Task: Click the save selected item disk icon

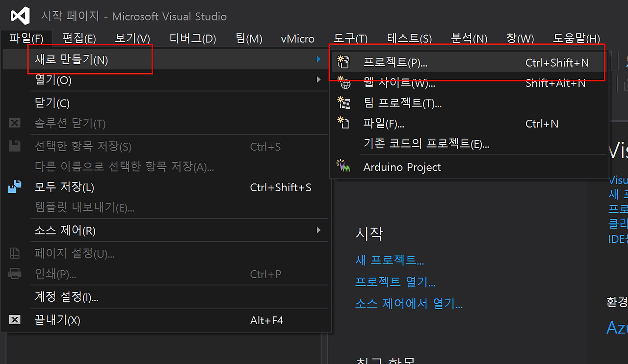Action: [x=15, y=146]
